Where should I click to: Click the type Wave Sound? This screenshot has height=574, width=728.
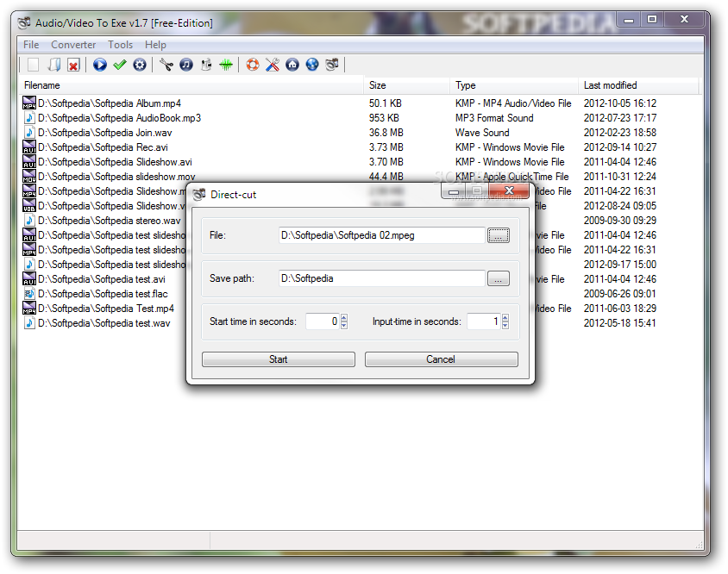click(482, 133)
